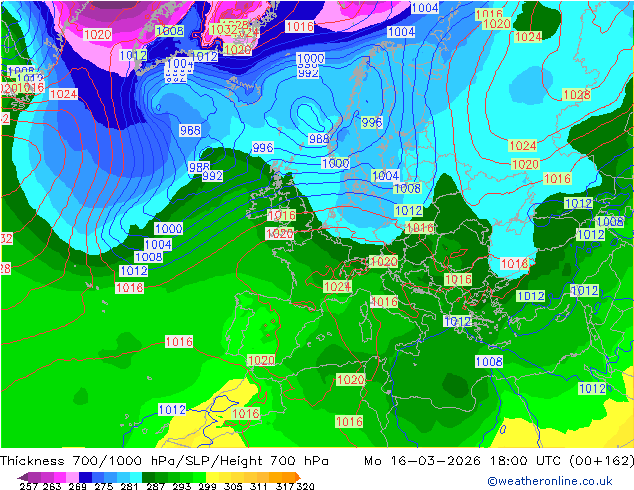This screenshot has width=634, height=490.
Task: Select the dark blue legend swatch
Action: (85, 477)
